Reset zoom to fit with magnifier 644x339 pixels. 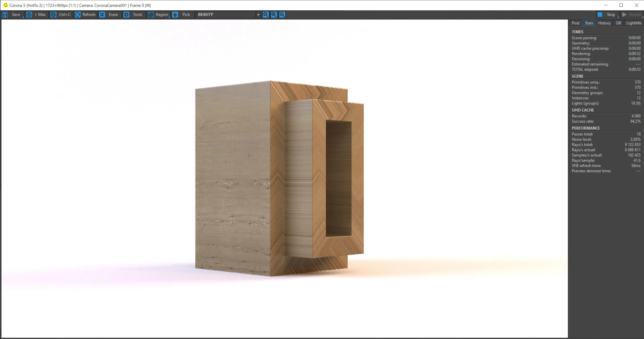click(282, 15)
